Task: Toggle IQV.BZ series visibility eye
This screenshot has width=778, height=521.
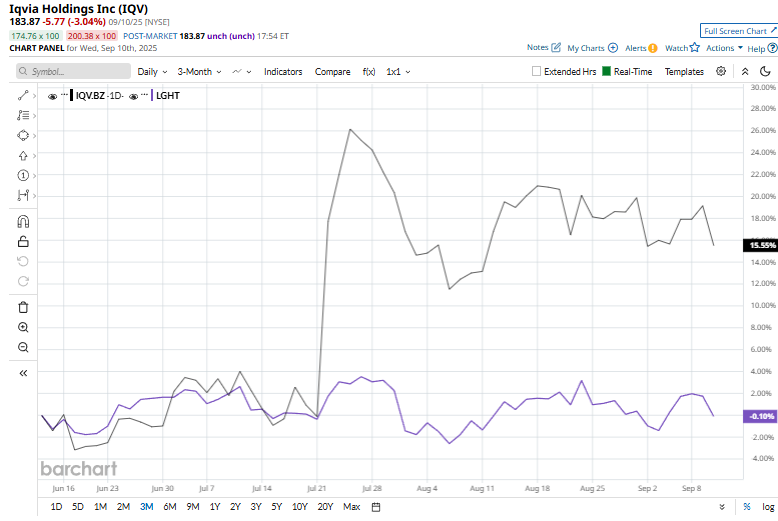Action: click(x=52, y=96)
